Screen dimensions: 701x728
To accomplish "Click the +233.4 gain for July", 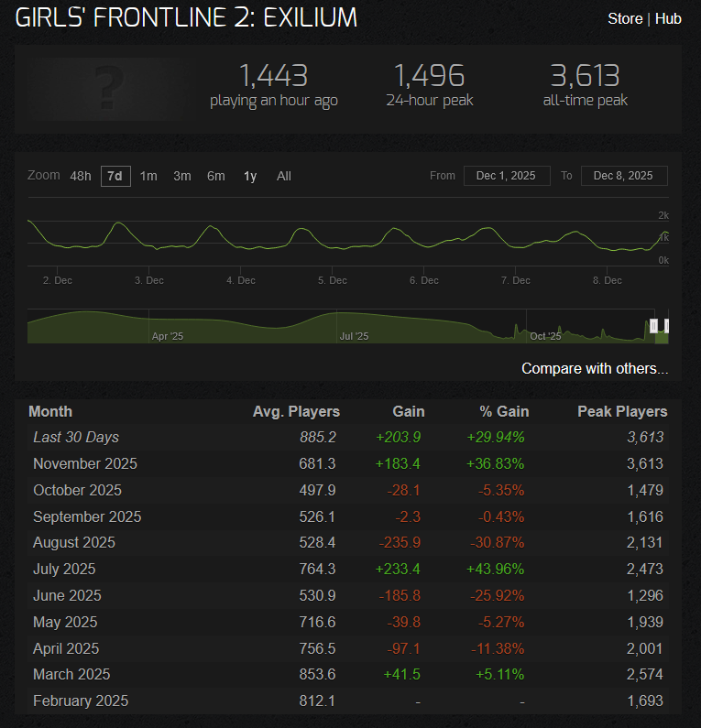I will pos(398,569).
